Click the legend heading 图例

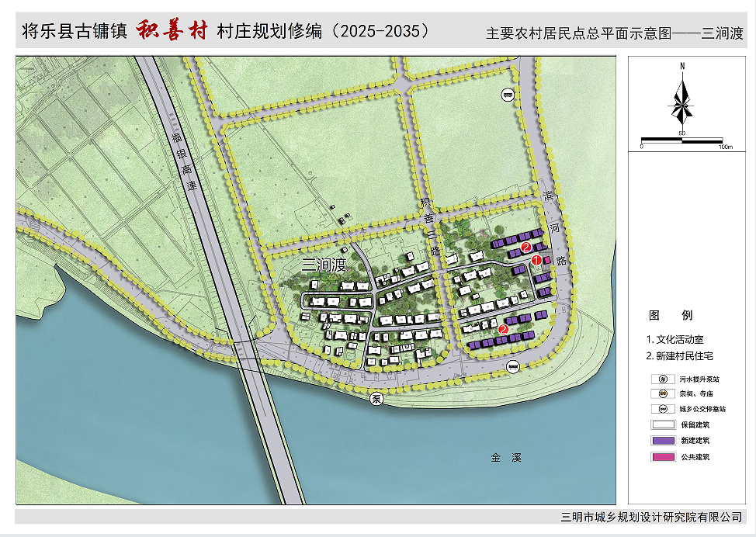coord(671,316)
